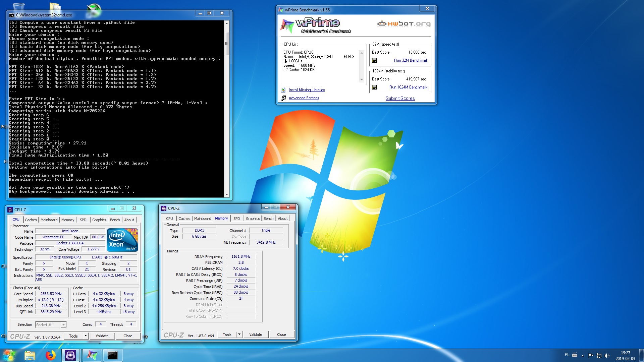Open the CPU tab in the CPU-Z Memory window
644x362 pixels.
click(x=170, y=219)
